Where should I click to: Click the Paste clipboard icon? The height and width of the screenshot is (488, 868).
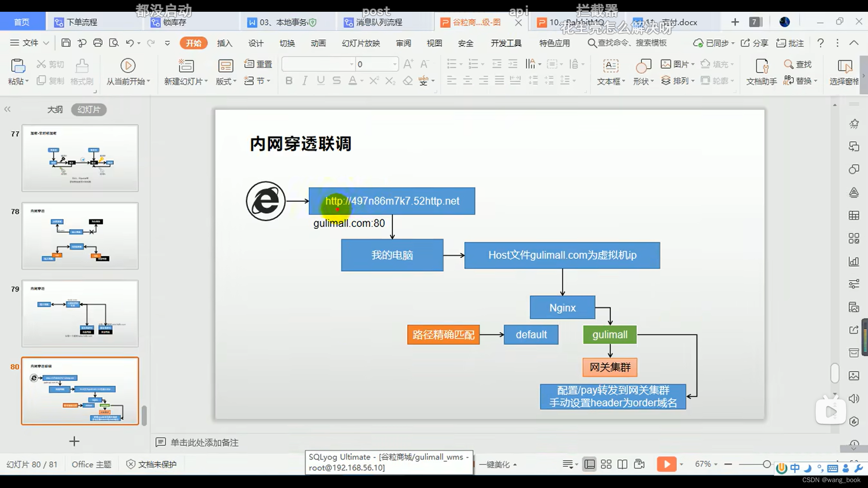18,66
